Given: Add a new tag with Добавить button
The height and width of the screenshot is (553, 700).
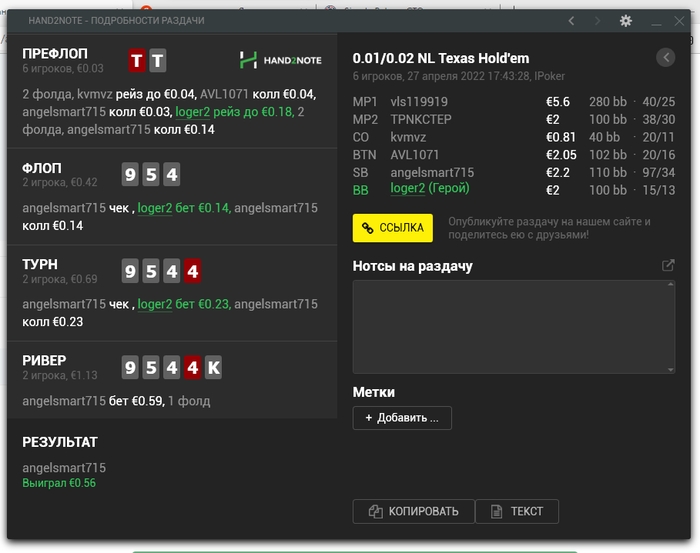Looking at the screenshot, I should point(402,418).
